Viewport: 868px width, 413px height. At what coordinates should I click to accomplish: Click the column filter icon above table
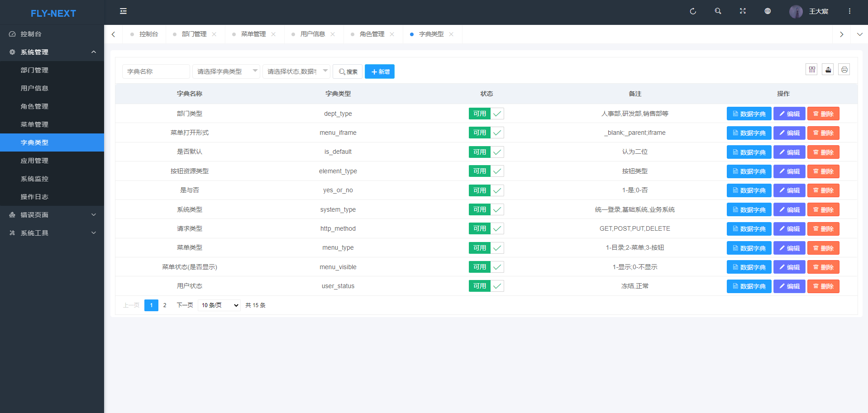(812, 70)
